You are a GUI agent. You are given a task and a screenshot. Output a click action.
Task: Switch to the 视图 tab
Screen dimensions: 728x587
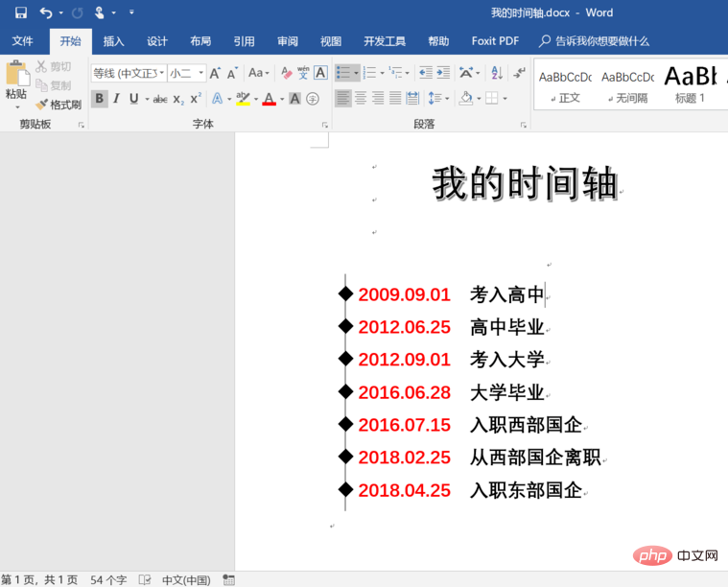[331, 41]
